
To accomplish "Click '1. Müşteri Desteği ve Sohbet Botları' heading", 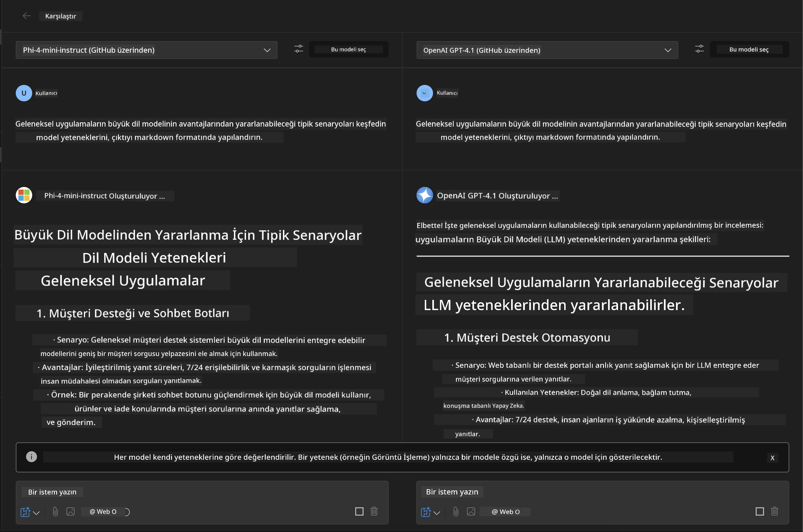I will (133, 313).
